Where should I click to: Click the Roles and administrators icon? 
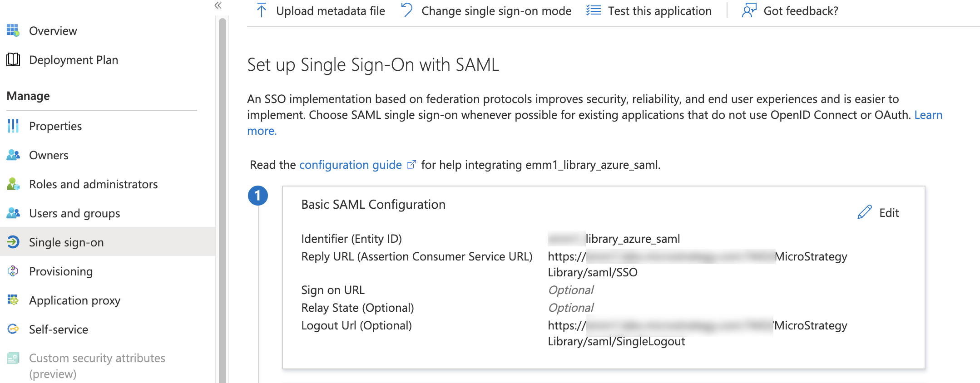tap(13, 184)
